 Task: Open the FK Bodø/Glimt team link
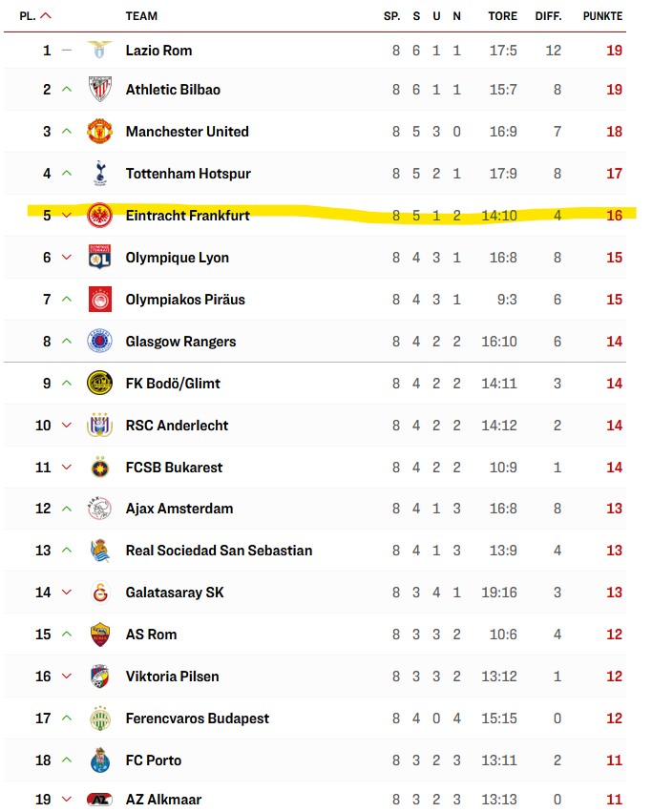[173, 384]
